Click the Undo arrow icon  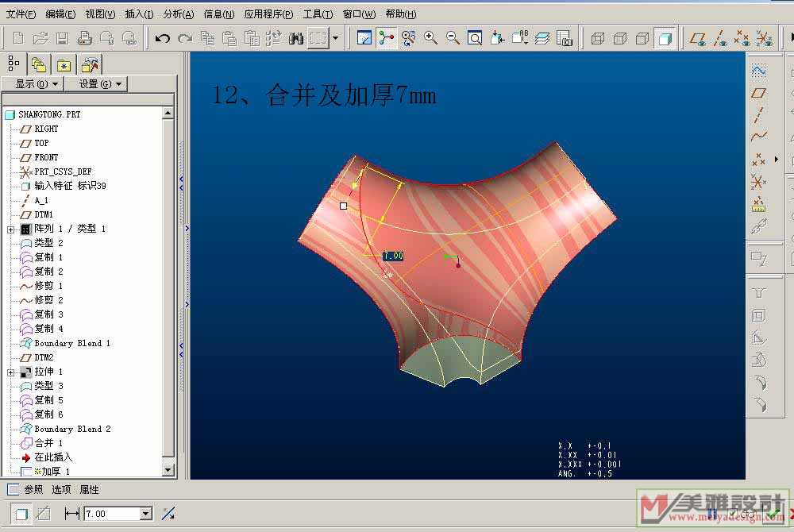point(162,38)
